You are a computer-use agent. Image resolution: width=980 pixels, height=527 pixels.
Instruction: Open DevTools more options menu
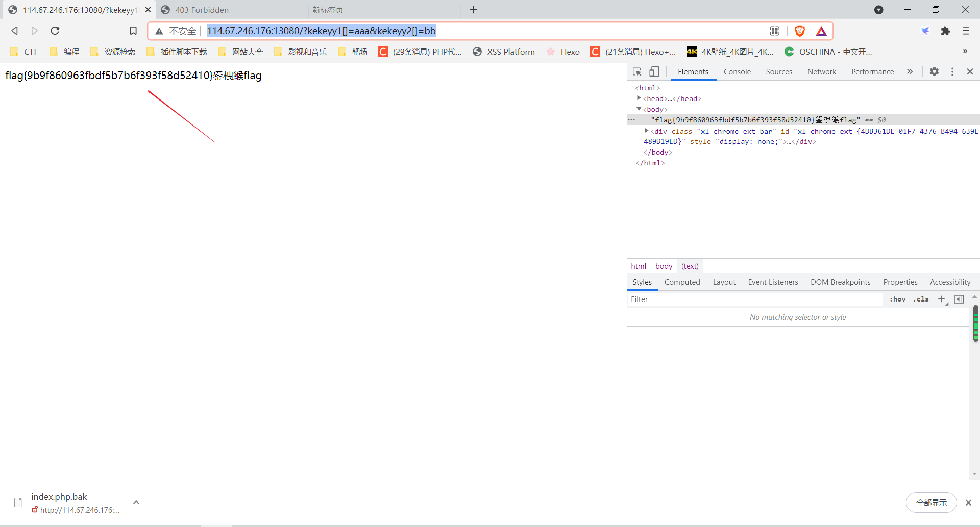click(952, 72)
